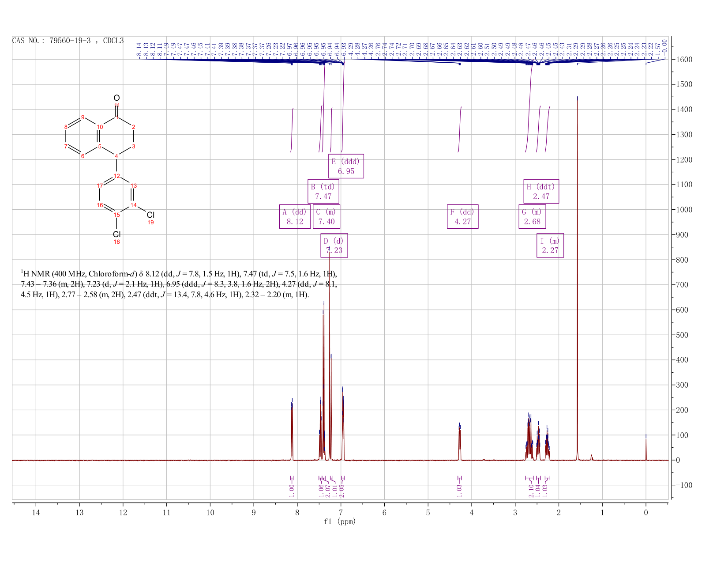728x563 pixels.
Task: Click the 1 tick label on ppm axis
Action: tap(602, 512)
